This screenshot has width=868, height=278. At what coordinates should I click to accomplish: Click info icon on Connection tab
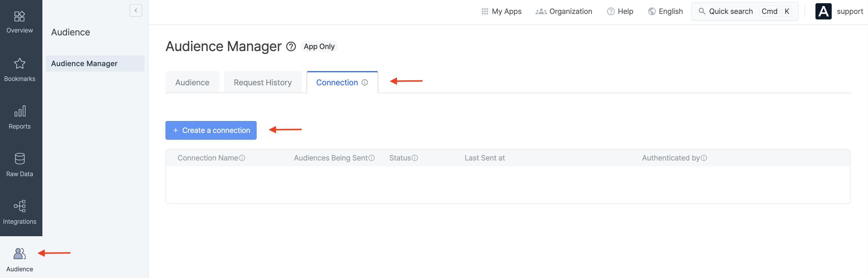coord(365,82)
